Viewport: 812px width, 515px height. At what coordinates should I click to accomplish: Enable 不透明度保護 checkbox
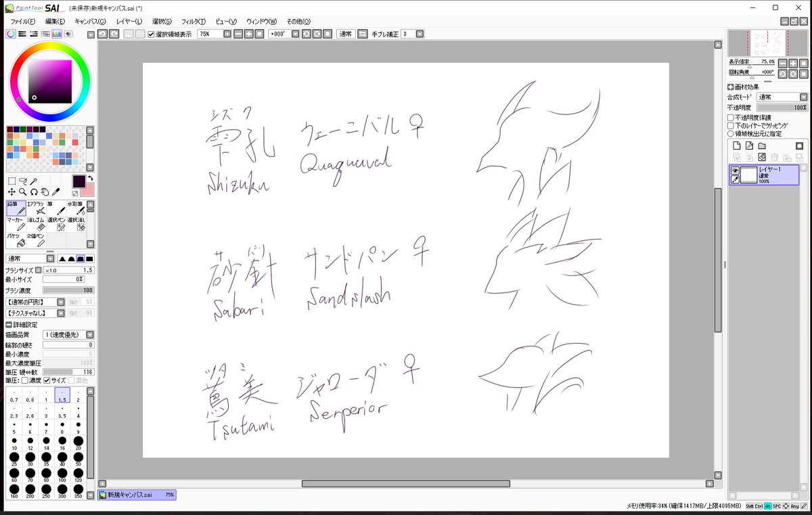pyautogui.click(x=731, y=117)
